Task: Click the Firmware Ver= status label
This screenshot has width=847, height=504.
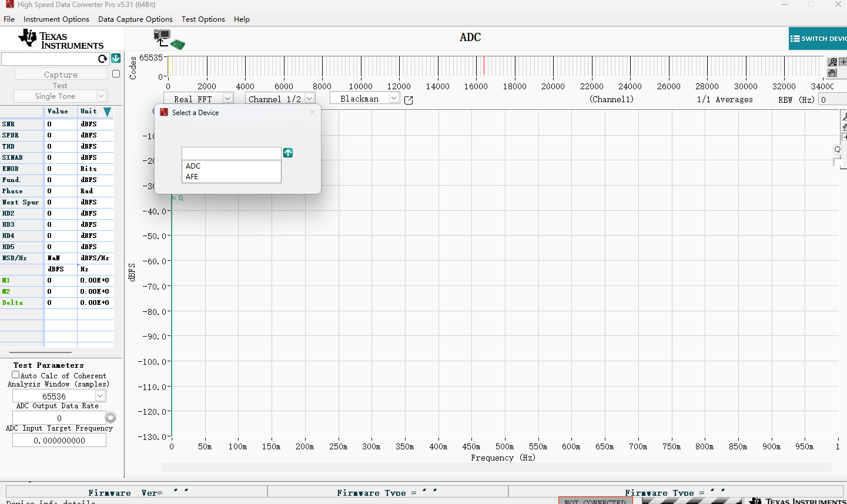Action: click(x=125, y=493)
